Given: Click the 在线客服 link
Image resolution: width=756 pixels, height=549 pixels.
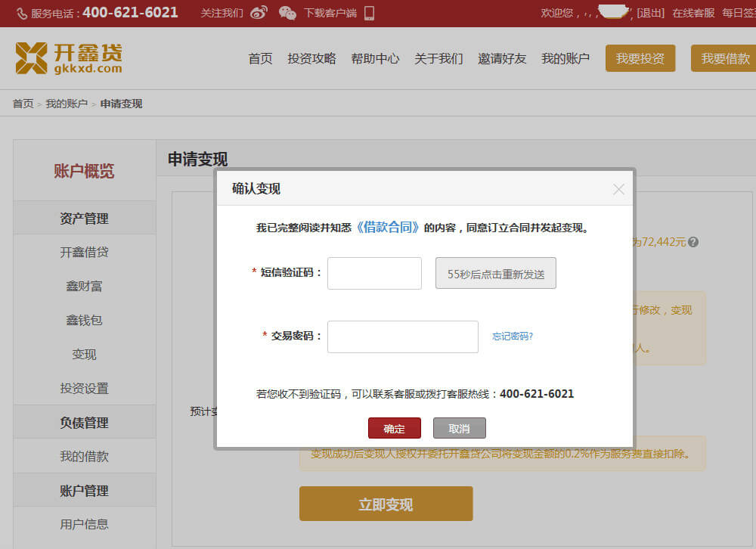Looking at the screenshot, I should point(693,13).
